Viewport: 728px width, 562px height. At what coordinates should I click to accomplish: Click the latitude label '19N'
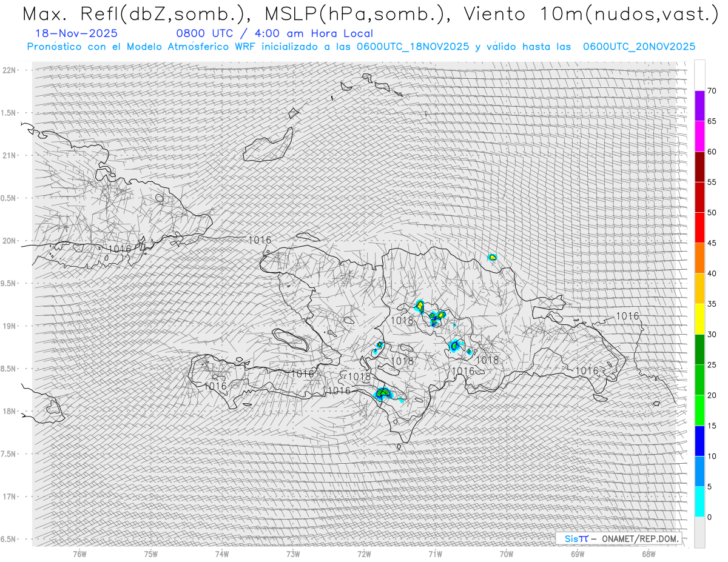coord(10,326)
